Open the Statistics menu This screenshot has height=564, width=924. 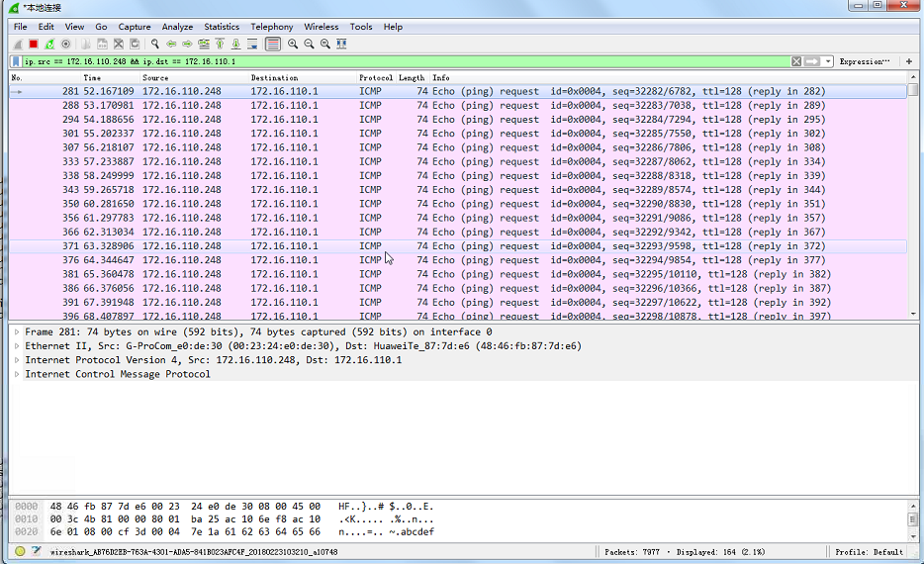pyautogui.click(x=222, y=27)
